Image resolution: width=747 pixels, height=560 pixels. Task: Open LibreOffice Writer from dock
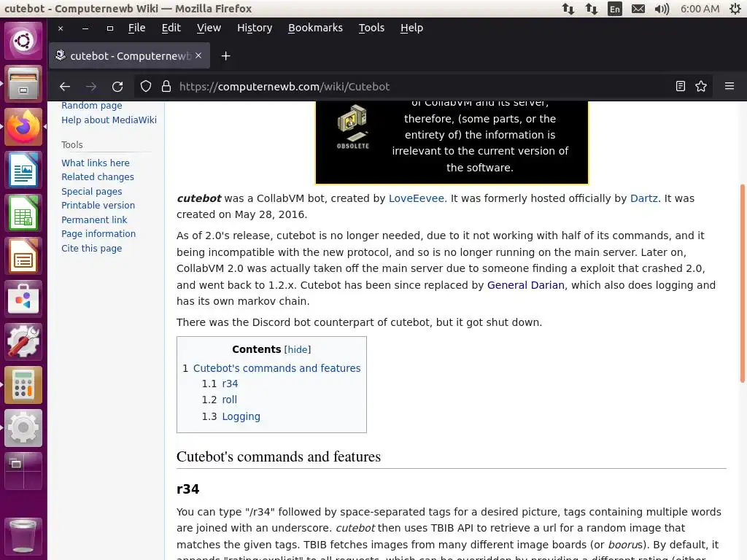[23, 170]
